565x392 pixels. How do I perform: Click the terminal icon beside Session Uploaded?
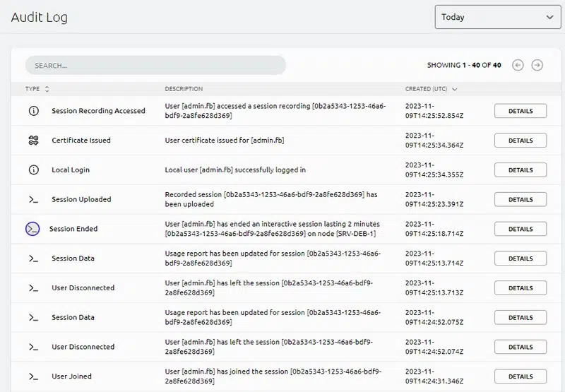point(33,200)
